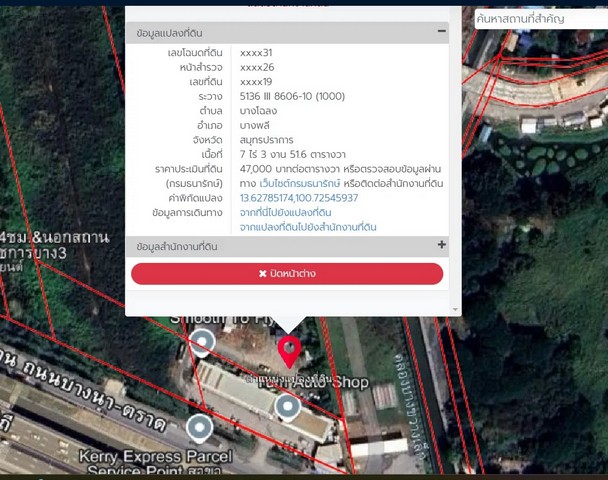This screenshot has height=480, width=608.
Task: Collapse the ข้อมูลแปลงที่ดิน section with minus icon
Action: [x=441, y=32]
